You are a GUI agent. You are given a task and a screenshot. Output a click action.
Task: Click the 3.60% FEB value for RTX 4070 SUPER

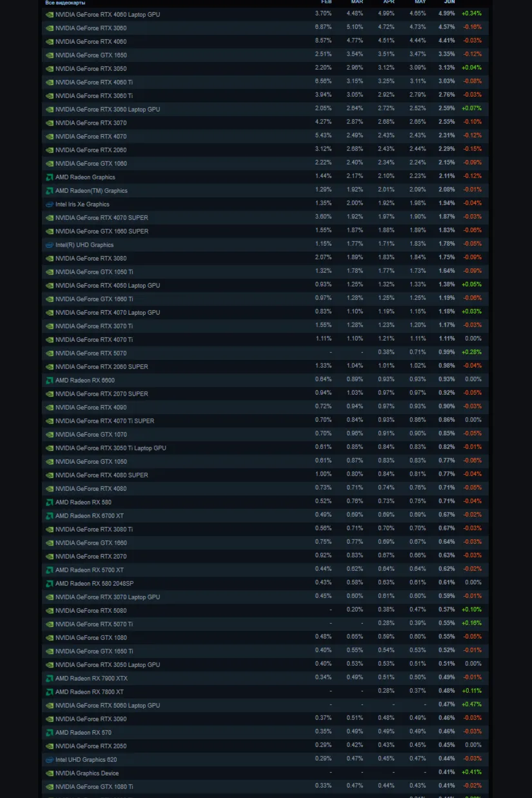pos(323,217)
